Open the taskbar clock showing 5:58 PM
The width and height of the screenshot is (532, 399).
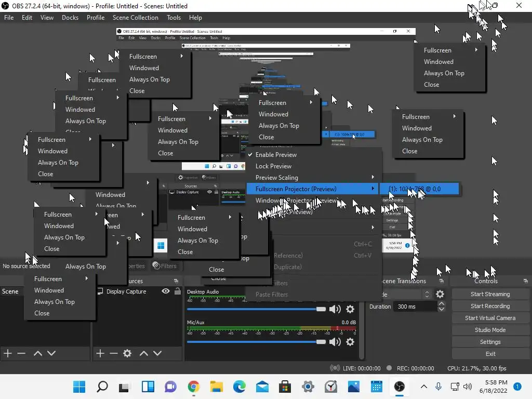pos(494,387)
